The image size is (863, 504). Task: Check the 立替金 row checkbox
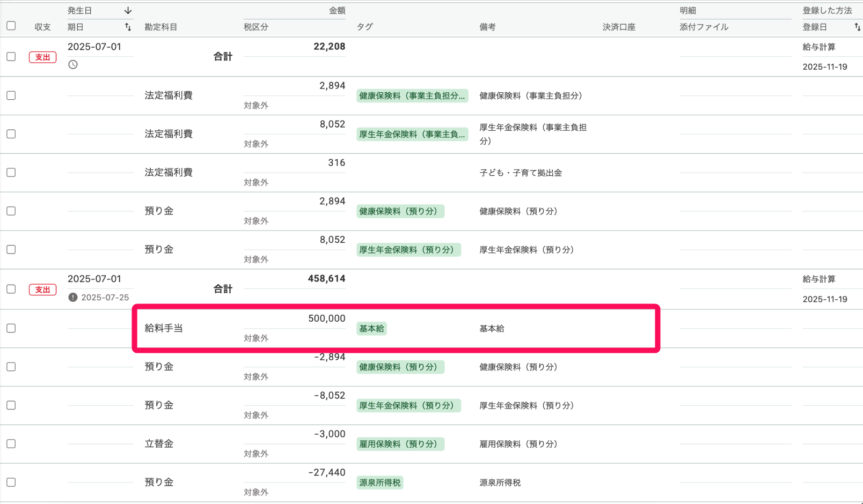point(11,444)
